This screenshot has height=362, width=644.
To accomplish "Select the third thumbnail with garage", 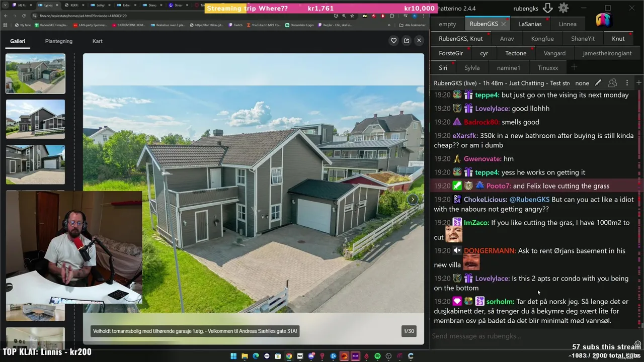I will (35, 165).
